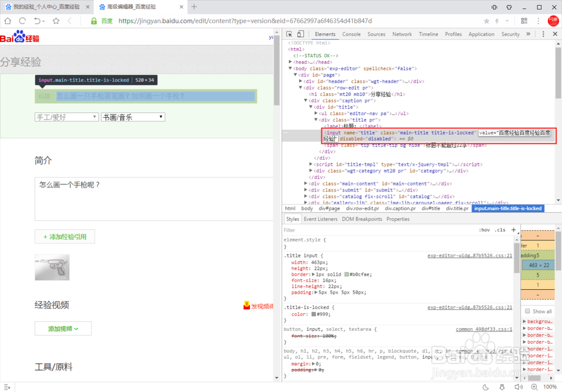Image resolution: width=562 pixels, height=392 pixels.
Task: Expand div class main-content node
Action: click(305, 184)
